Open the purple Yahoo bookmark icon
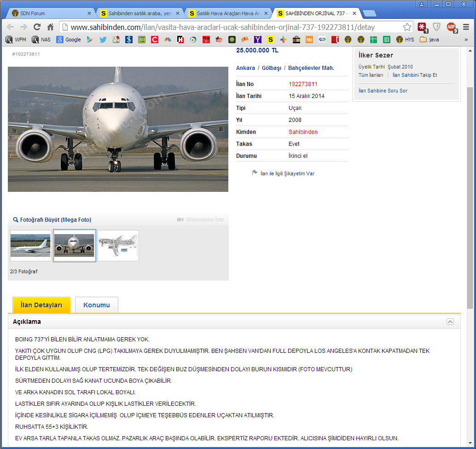This screenshot has width=476, height=449. 258,40
